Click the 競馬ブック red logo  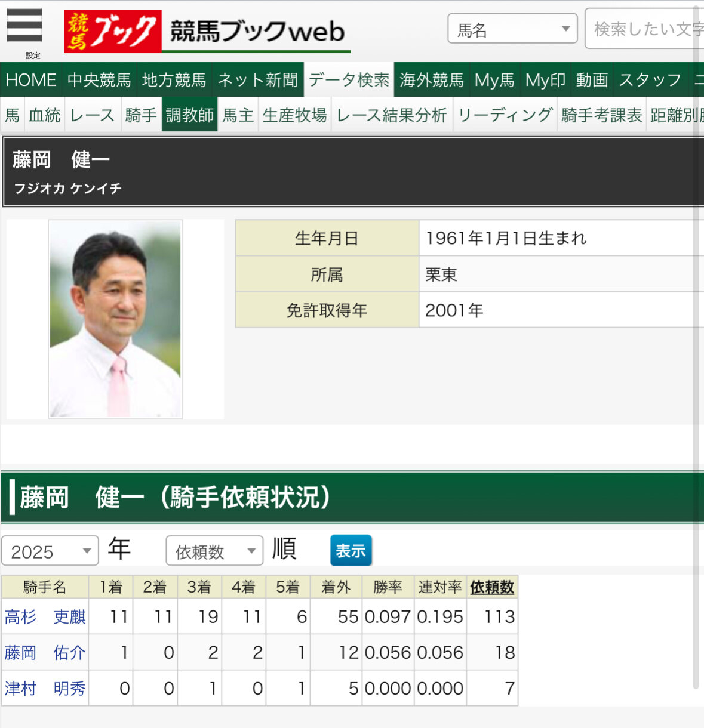click(112, 31)
